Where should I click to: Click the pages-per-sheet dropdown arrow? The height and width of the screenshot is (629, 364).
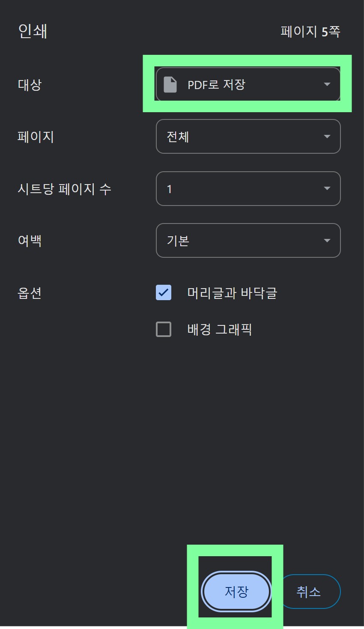point(327,188)
